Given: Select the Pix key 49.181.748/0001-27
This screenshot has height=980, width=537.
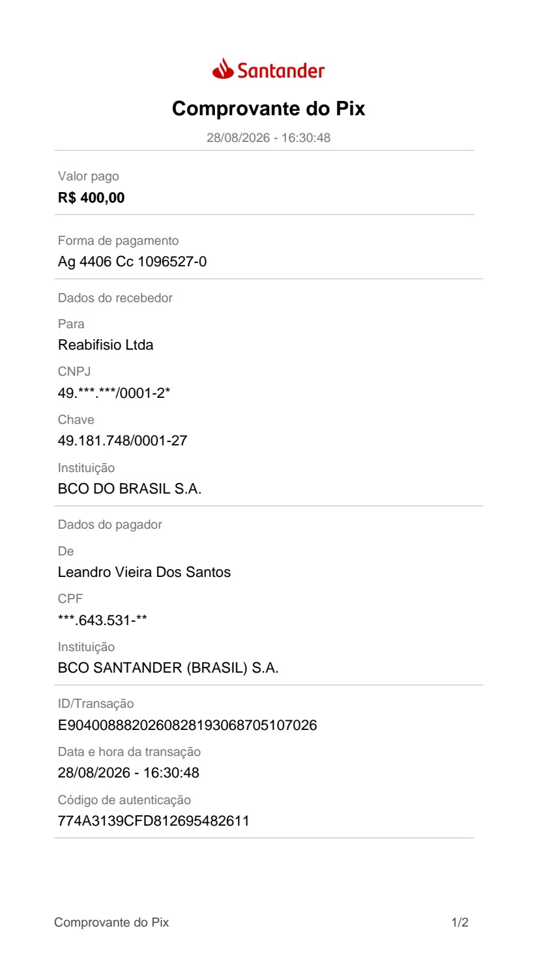Looking at the screenshot, I should pos(123,441).
